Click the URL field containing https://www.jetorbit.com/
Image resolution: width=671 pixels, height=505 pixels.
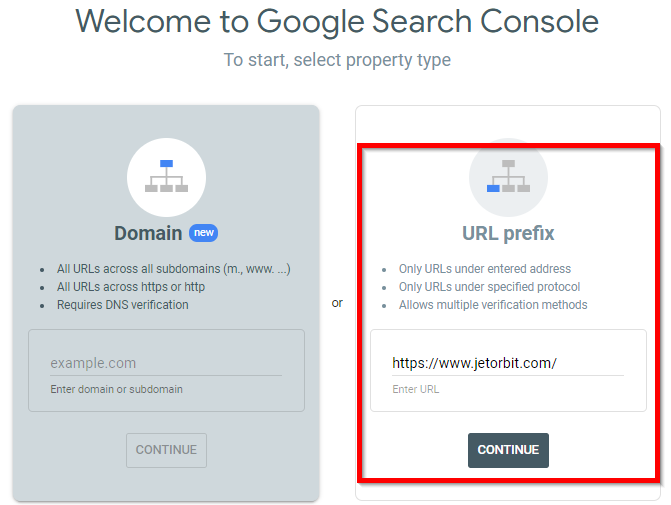click(x=508, y=363)
